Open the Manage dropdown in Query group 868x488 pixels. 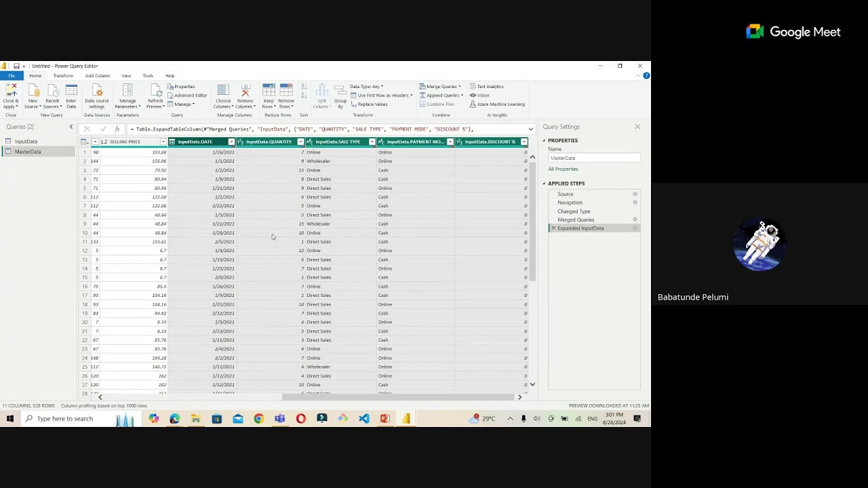pyautogui.click(x=182, y=104)
